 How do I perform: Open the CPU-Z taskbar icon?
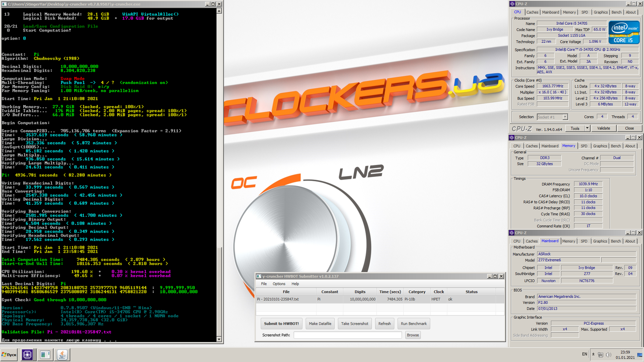tap(27, 355)
